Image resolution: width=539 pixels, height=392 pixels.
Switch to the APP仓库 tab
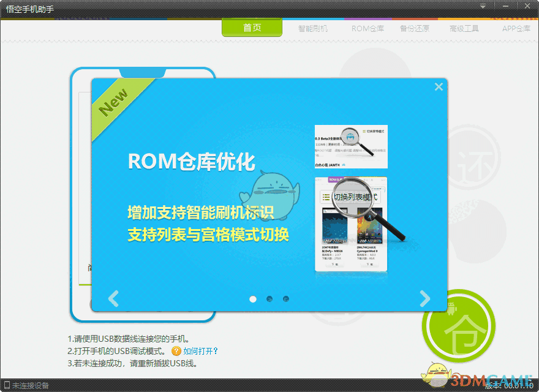pyautogui.click(x=516, y=29)
